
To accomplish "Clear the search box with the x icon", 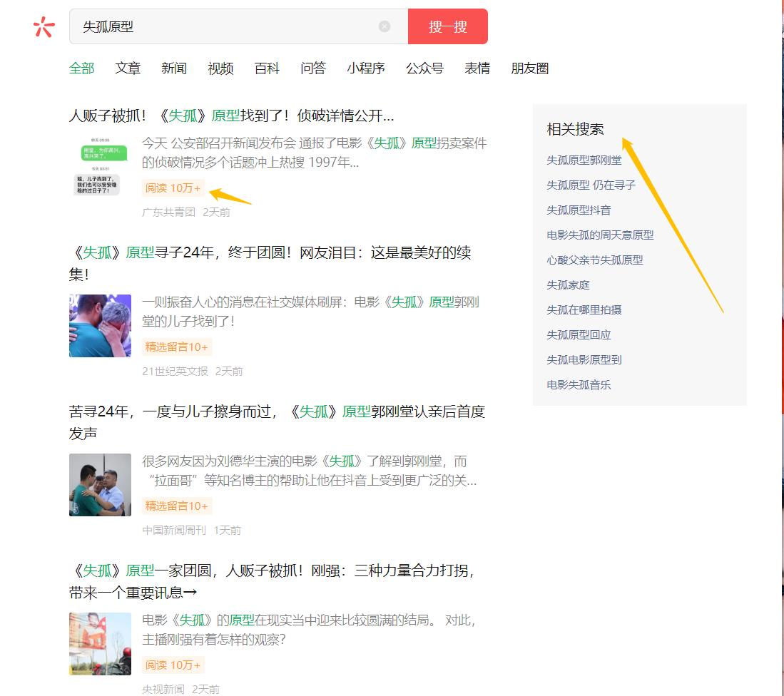I will (385, 26).
